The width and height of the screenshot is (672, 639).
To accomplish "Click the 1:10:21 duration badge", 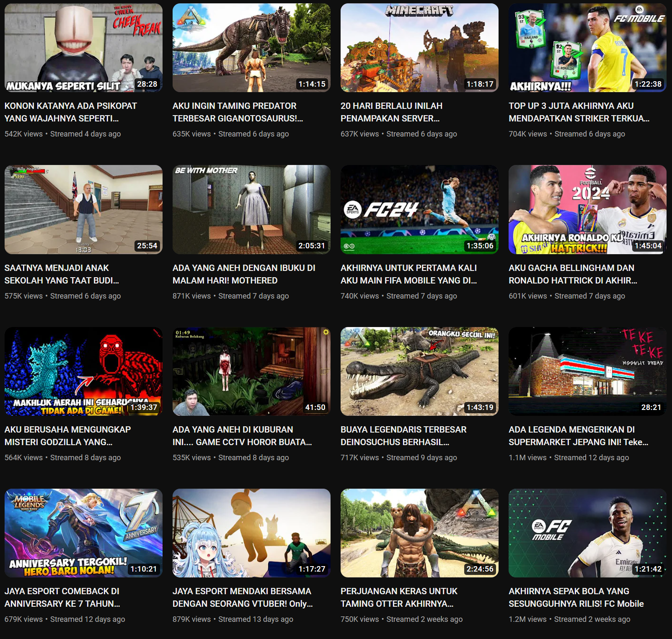I will [144, 569].
